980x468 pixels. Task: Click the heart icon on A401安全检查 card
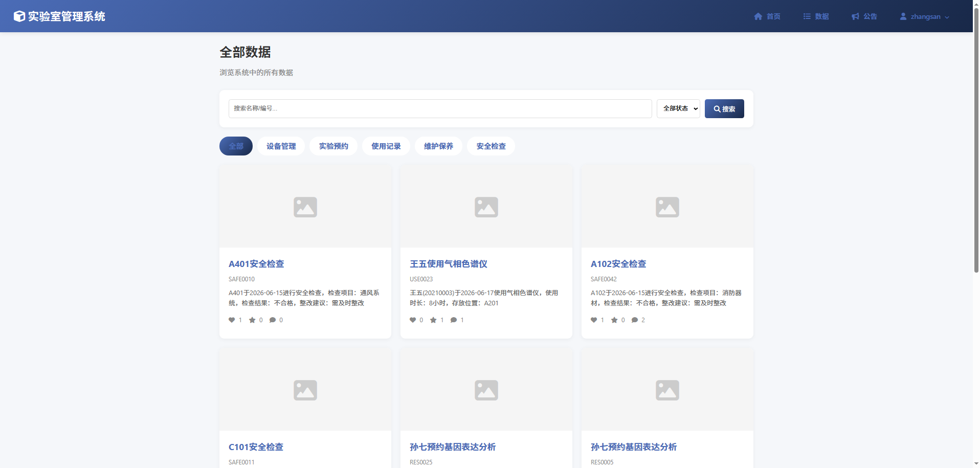[x=232, y=320]
